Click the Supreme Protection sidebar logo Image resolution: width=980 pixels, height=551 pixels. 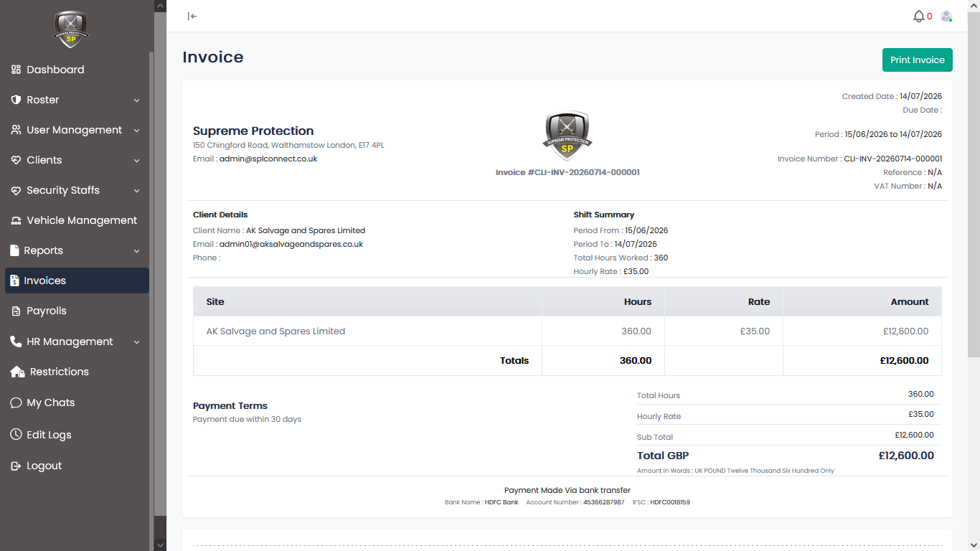pos(70,29)
